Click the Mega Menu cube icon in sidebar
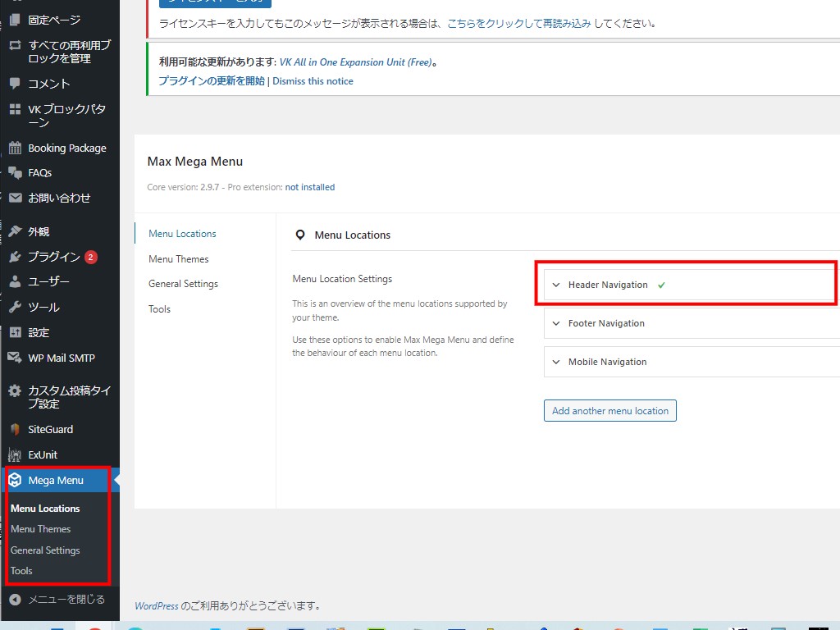 point(15,480)
